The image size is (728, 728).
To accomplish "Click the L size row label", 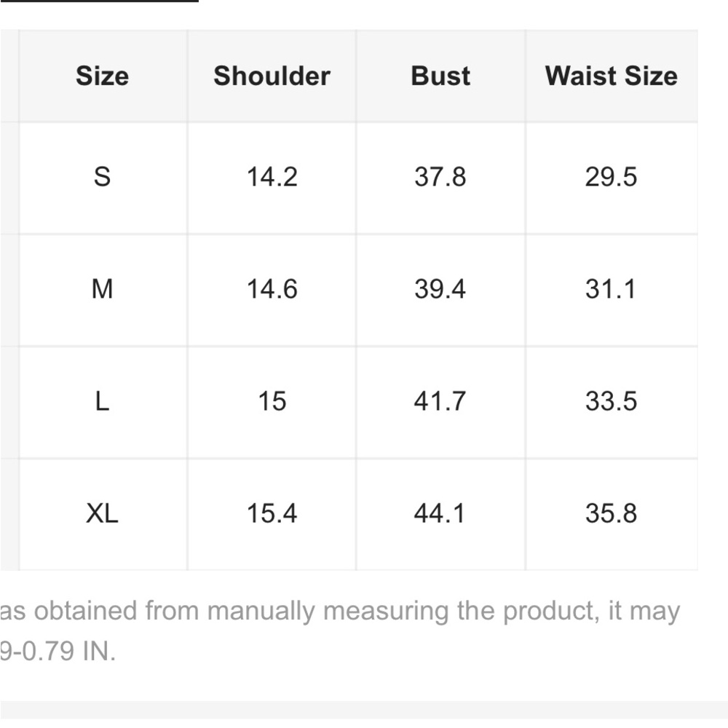I will pyautogui.click(x=102, y=401).
